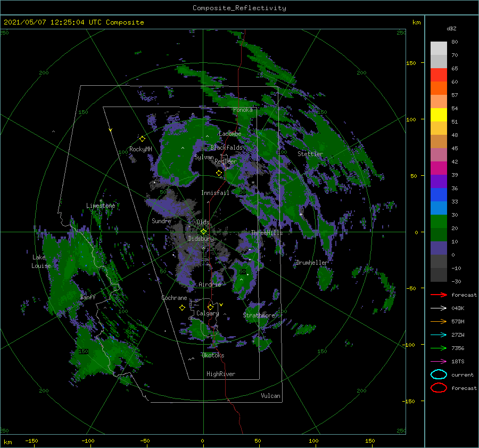Viewport: 479px width, 448px height.
Task: Click the dBZ heading above the color scale
Action: click(x=451, y=29)
